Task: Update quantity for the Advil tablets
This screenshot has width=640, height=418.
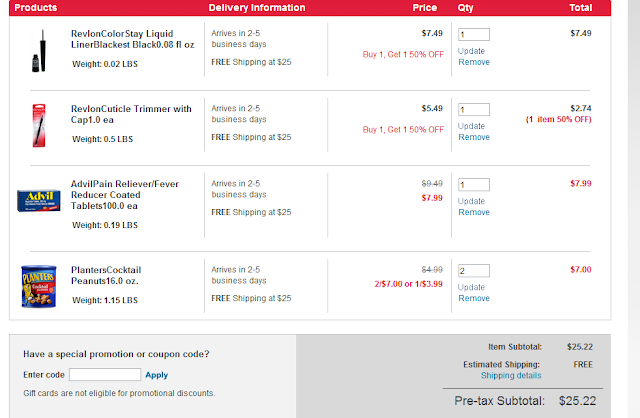Action: click(471, 201)
